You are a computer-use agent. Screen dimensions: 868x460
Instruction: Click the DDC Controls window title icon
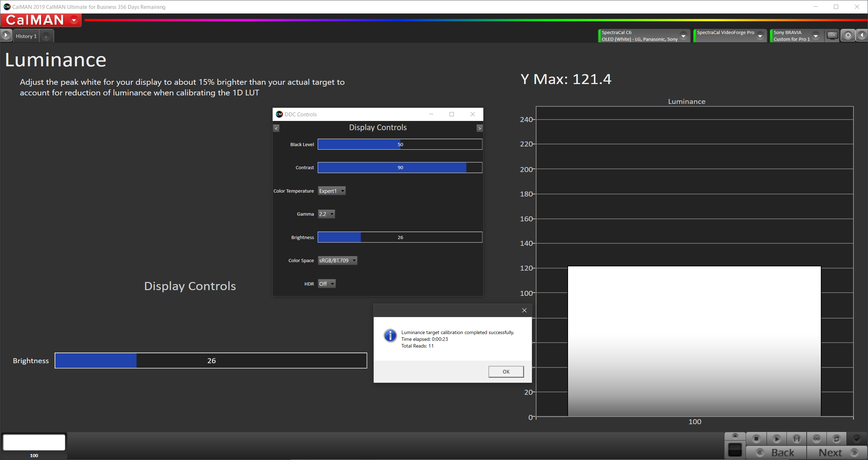click(279, 114)
